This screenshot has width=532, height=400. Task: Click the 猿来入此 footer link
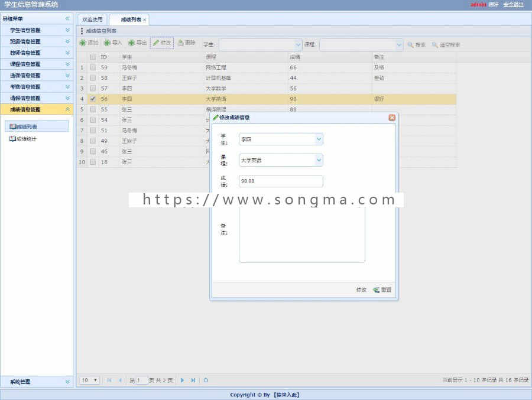click(286, 395)
